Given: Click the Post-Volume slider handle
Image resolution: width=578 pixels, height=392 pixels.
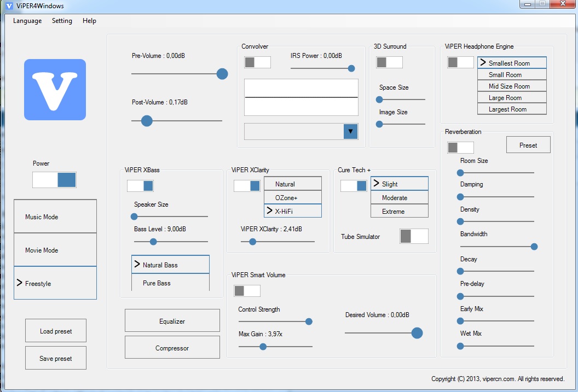Looking at the screenshot, I should click(x=147, y=121).
